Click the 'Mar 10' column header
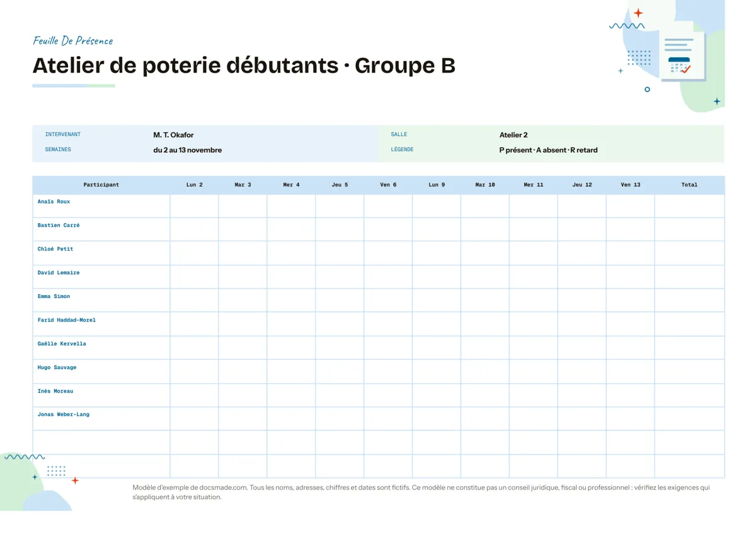Screen dimensions: 756x535 coord(485,185)
